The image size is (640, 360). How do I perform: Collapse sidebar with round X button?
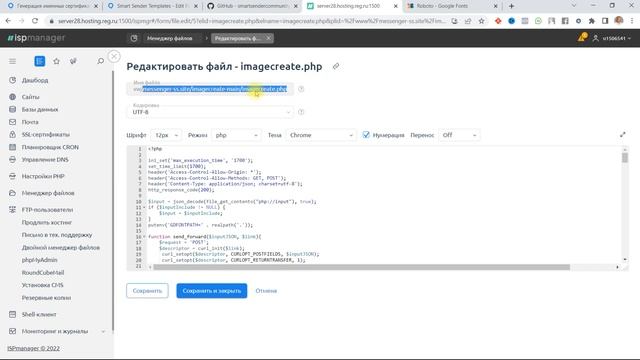114,56
